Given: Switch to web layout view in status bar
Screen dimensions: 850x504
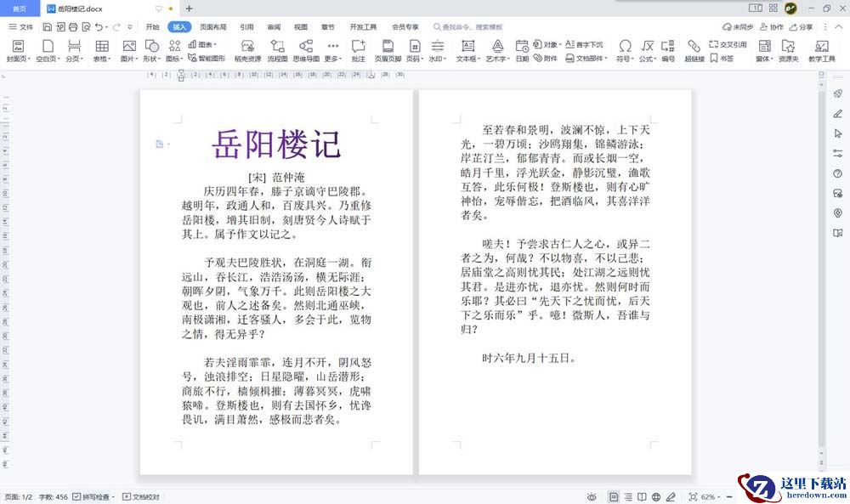Looking at the screenshot, I should (x=656, y=496).
